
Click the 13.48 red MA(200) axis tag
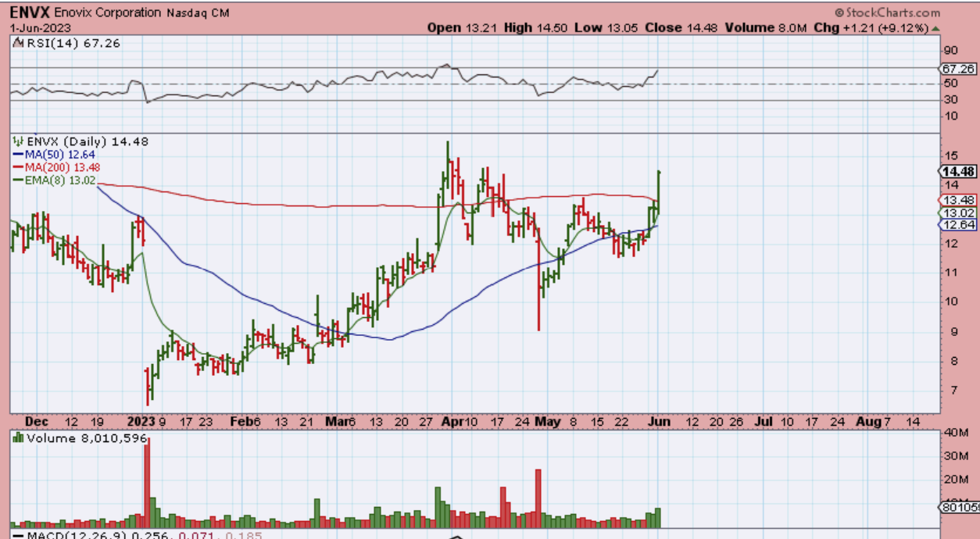click(x=958, y=200)
